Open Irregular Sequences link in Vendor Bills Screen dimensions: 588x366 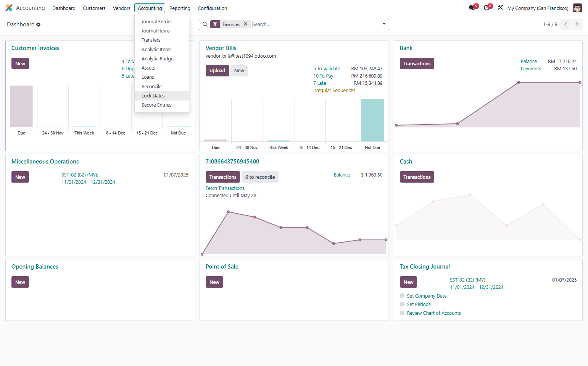coord(334,91)
